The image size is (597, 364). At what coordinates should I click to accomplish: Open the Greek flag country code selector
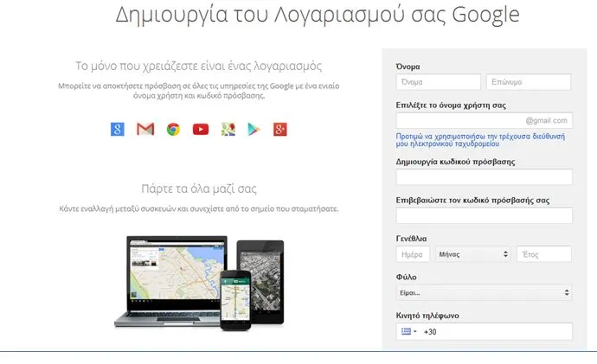[409, 331]
